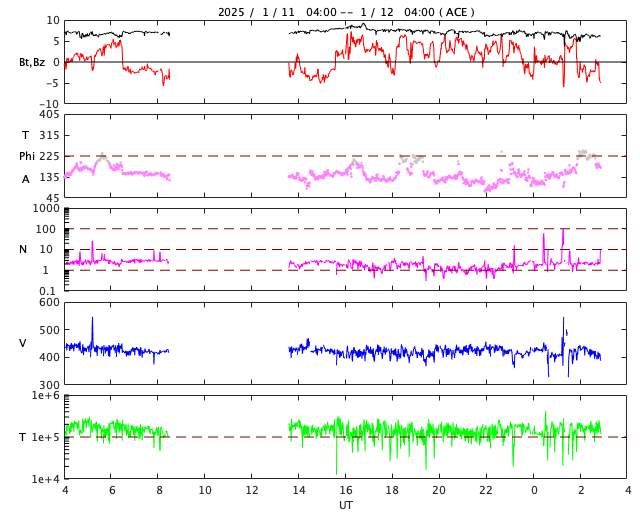640x512 pixels.
Task: Click the 16 tick on UT axis
Action: [346, 490]
